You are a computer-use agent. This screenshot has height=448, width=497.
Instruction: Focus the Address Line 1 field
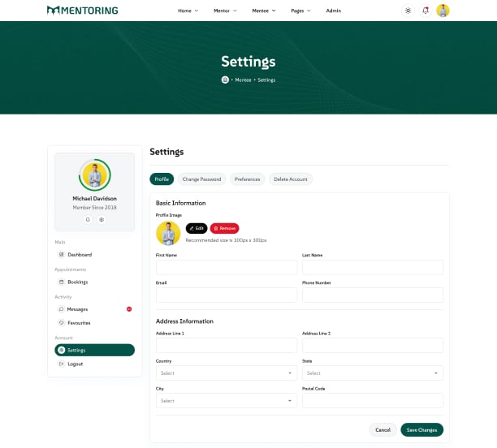click(x=227, y=345)
